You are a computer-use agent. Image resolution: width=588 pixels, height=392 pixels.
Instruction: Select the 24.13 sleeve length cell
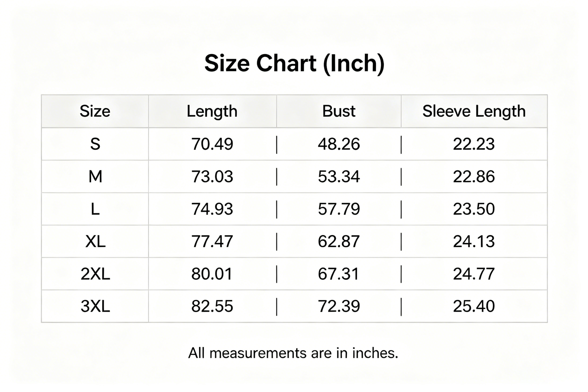coord(474,241)
